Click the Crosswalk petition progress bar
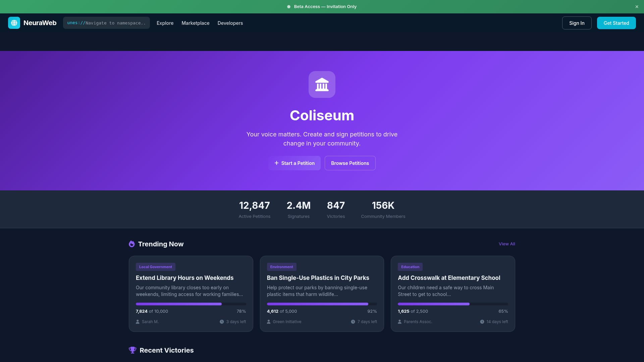Screen dimensions: 644x362 point(453,304)
